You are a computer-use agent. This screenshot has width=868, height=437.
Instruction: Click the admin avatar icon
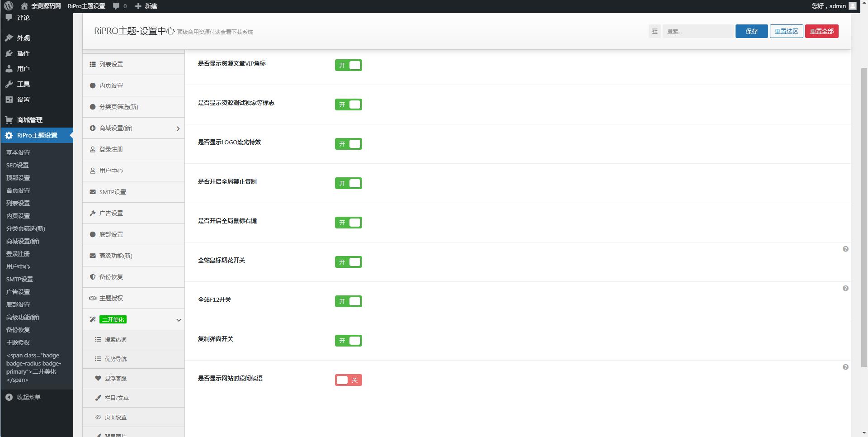pyautogui.click(x=853, y=6)
